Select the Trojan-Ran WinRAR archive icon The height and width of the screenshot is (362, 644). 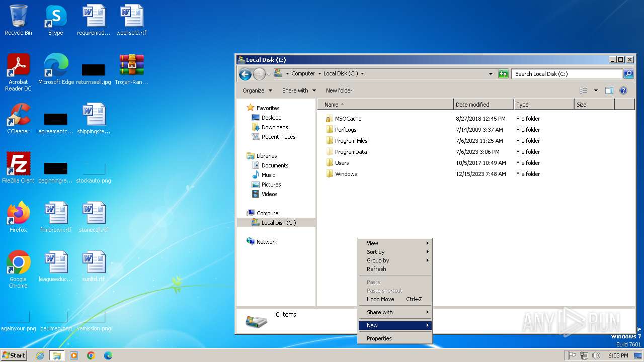pos(131,69)
